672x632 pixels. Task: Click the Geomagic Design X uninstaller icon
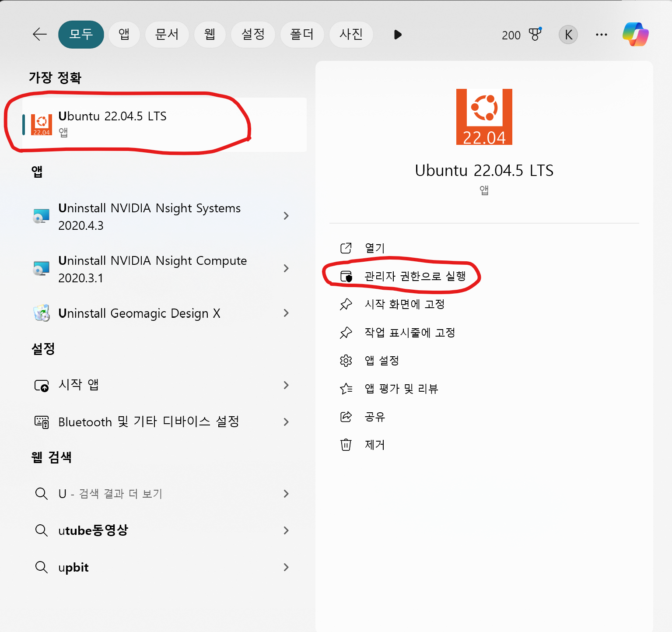click(42, 313)
